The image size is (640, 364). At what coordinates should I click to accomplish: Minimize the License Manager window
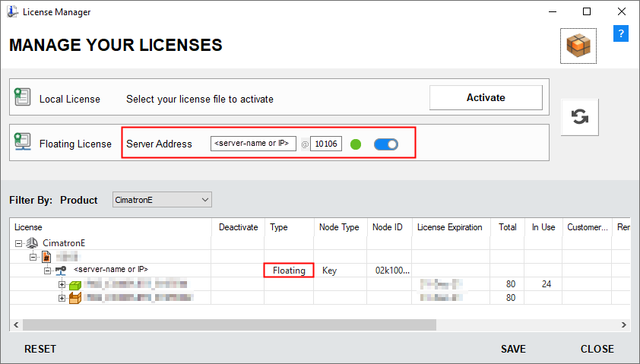pyautogui.click(x=553, y=11)
